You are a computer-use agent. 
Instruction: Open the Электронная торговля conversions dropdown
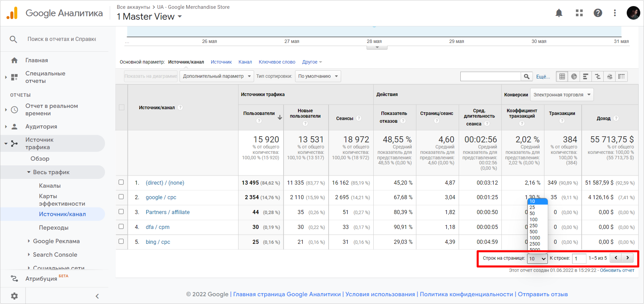[562, 95]
